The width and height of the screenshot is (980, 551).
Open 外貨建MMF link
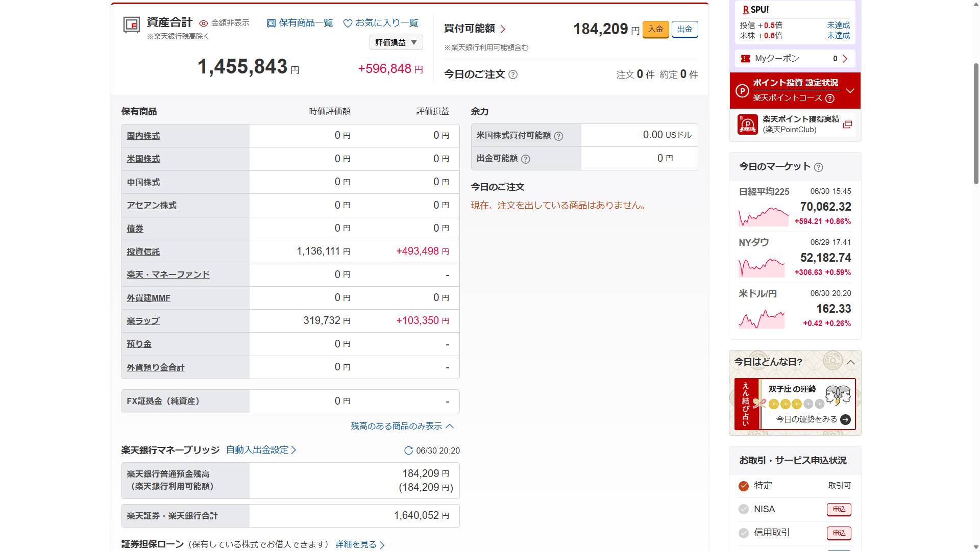tap(149, 298)
